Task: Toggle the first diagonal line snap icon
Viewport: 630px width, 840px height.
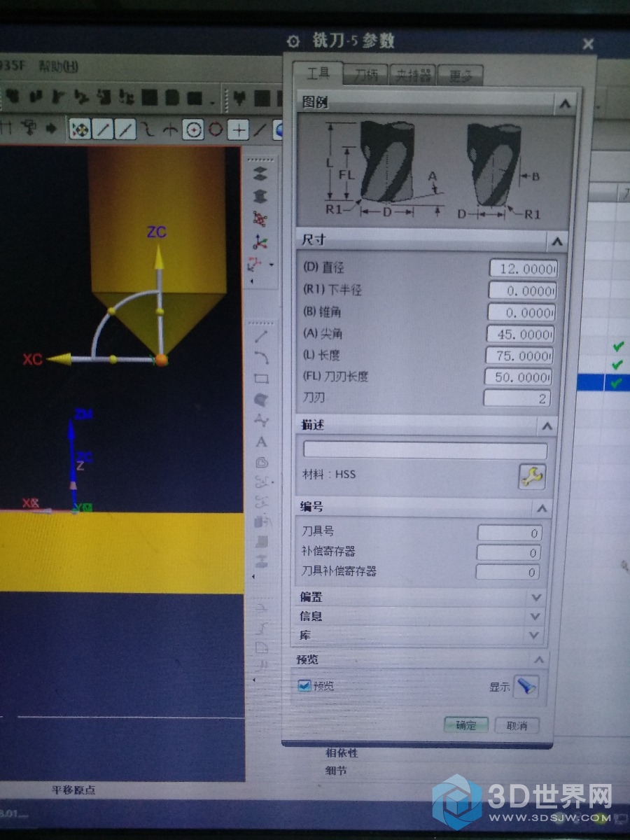Action: (104, 129)
